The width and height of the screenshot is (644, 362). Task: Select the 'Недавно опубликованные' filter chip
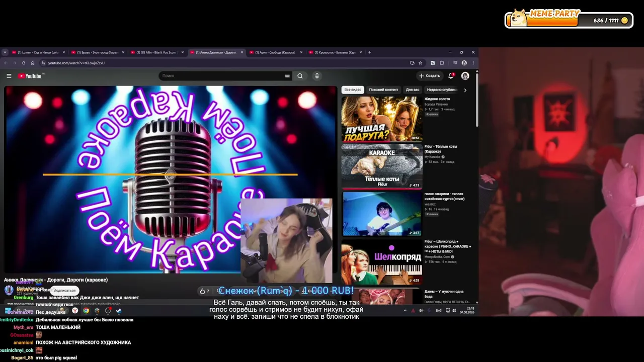pos(442,90)
